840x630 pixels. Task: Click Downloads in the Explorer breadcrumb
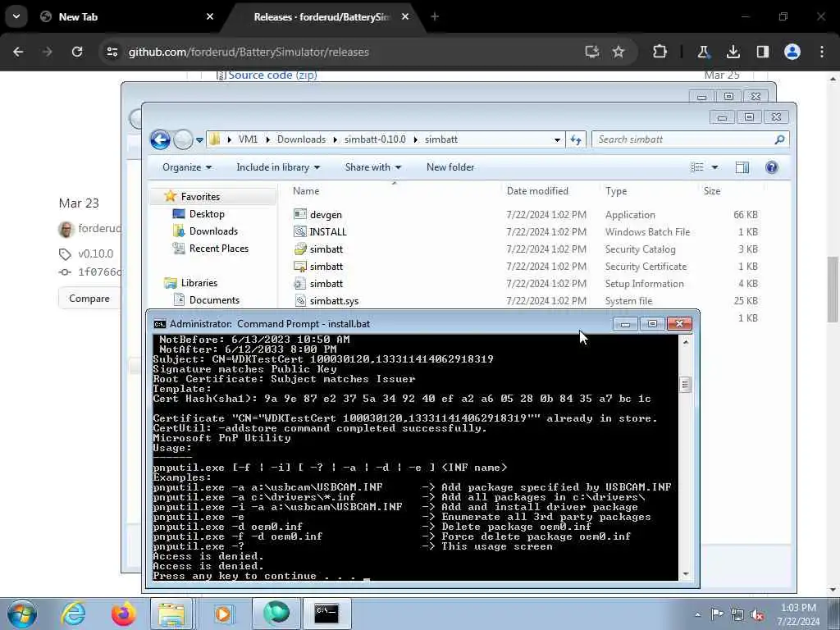point(301,139)
